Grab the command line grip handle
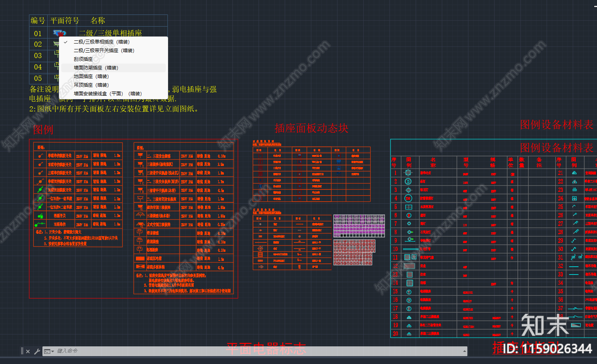Image resolution: width=597 pixels, height=364 pixels. (x=22, y=351)
